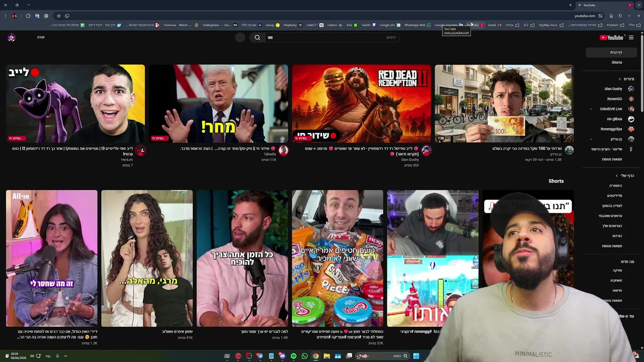Screen dimensions: 644x362
Task: Open the account avatar menu
Action: (12, 37)
